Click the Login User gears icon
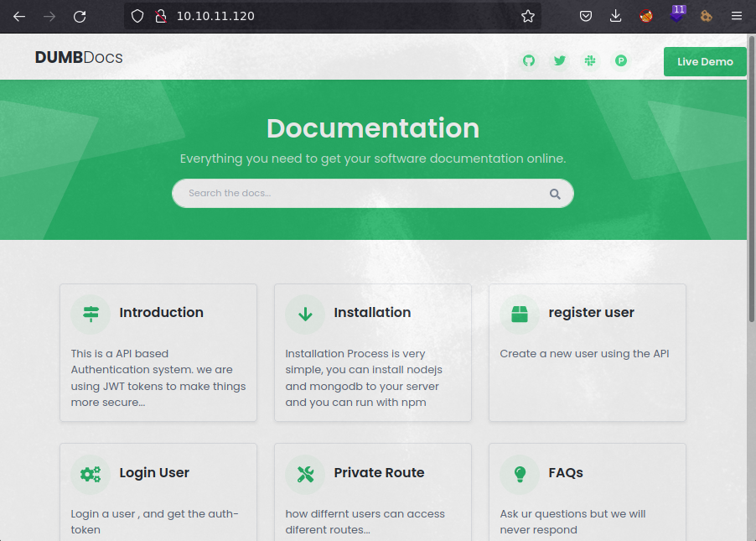 point(91,475)
